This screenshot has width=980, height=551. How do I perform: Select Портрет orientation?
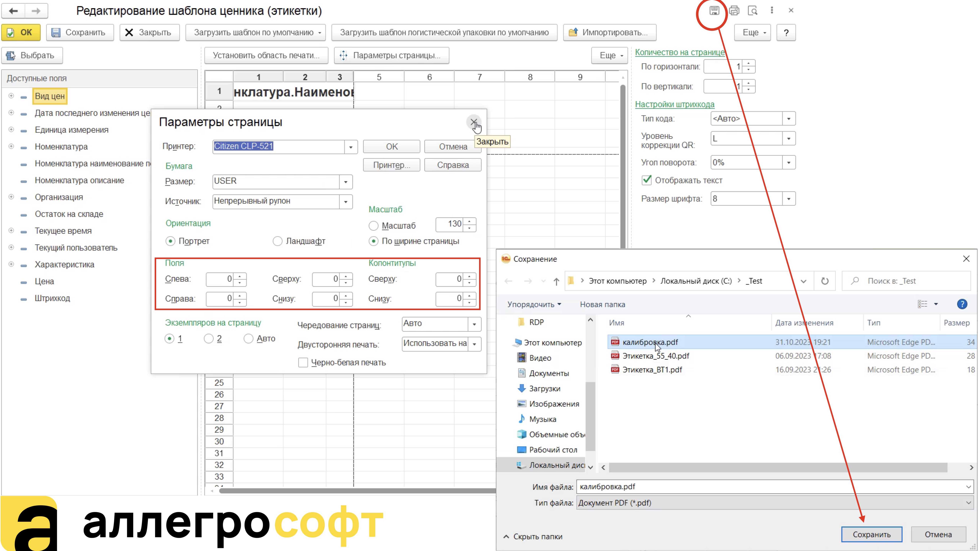tap(170, 241)
